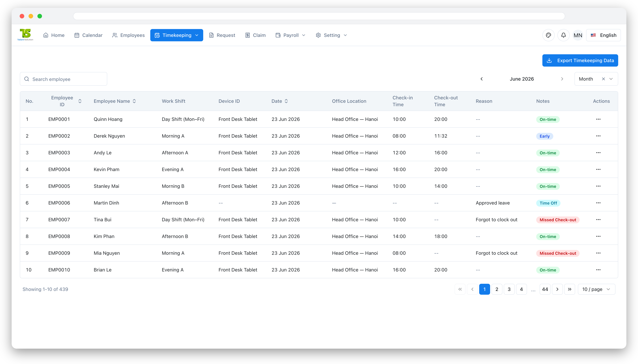This screenshot has height=364, width=638.
Task: Click the Time Off tag
Action: pyautogui.click(x=548, y=203)
